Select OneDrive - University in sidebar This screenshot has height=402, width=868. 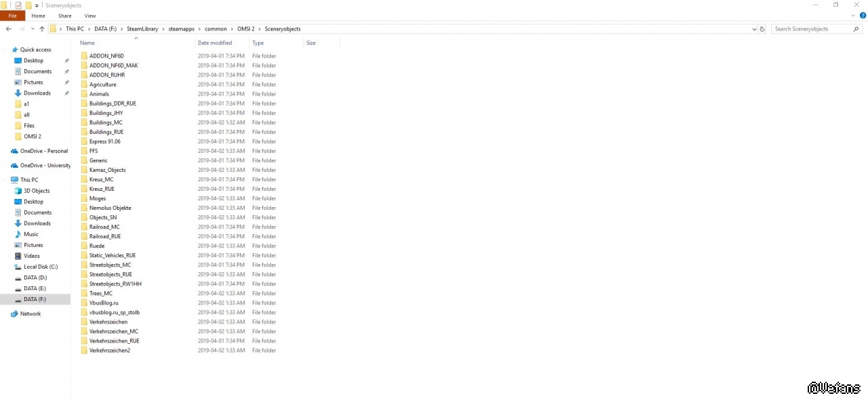tap(45, 165)
